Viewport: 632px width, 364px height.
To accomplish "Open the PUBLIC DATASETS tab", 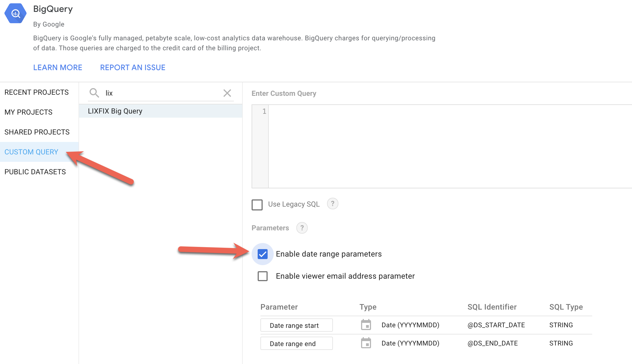I will coord(39,172).
